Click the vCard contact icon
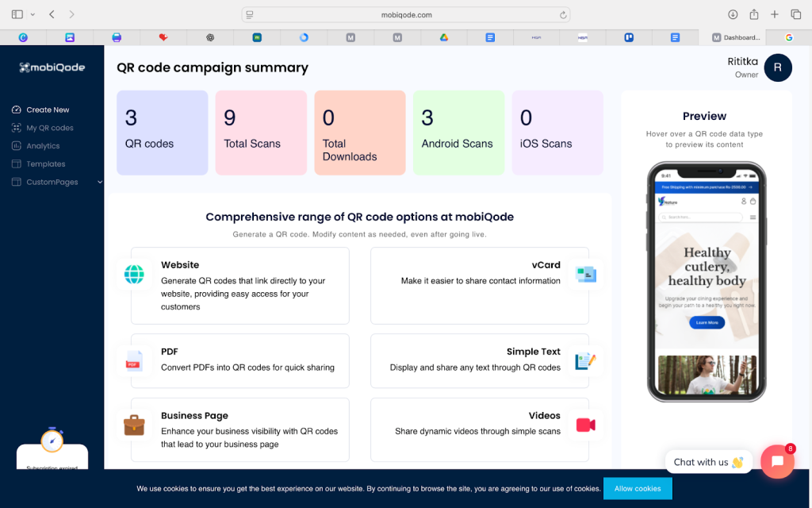This screenshot has height=508, width=812. pos(586,275)
